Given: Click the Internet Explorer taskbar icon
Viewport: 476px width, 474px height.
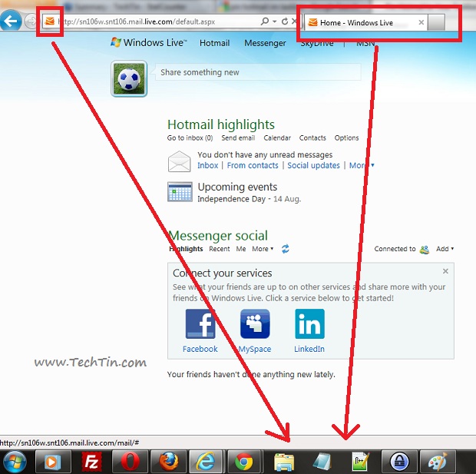Looking at the screenshot, I should click(207, 462).
